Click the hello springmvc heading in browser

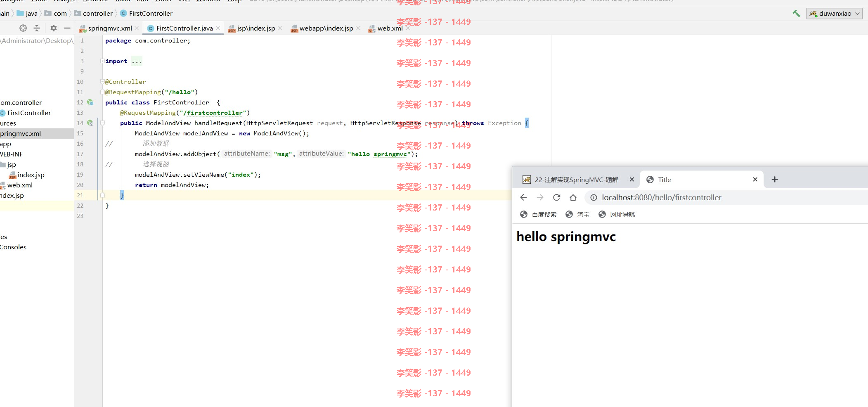pos(566,237)
